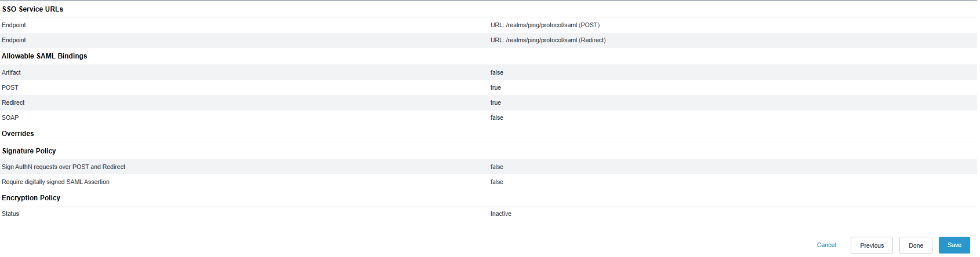Click the false value for SOAP binding
Screen dimensions: 980x257
coord(496,118)
